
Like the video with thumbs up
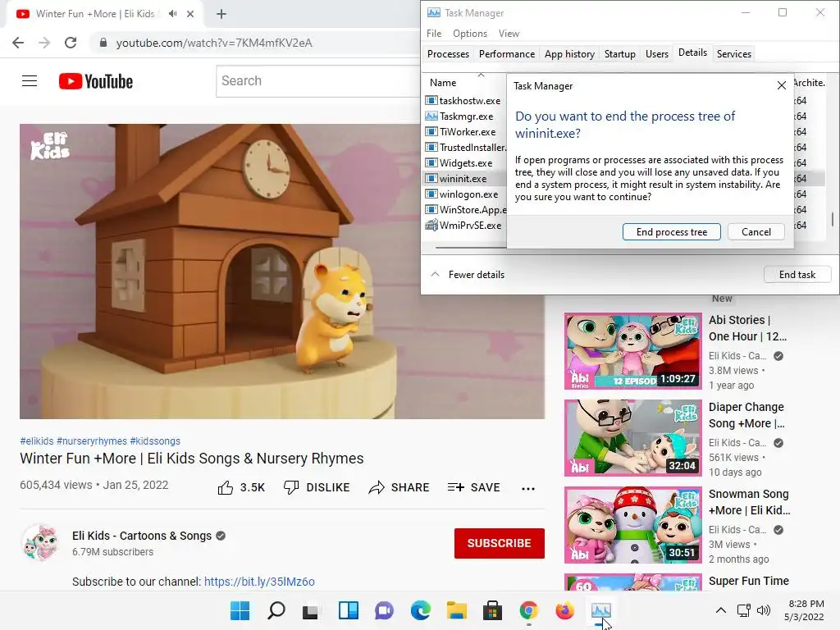point(241,487)
